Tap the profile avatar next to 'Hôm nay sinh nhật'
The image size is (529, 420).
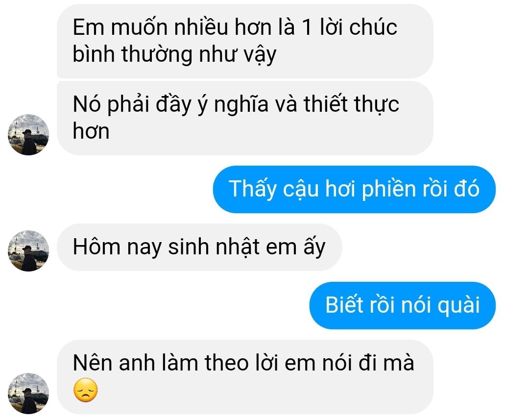[28, 251]
